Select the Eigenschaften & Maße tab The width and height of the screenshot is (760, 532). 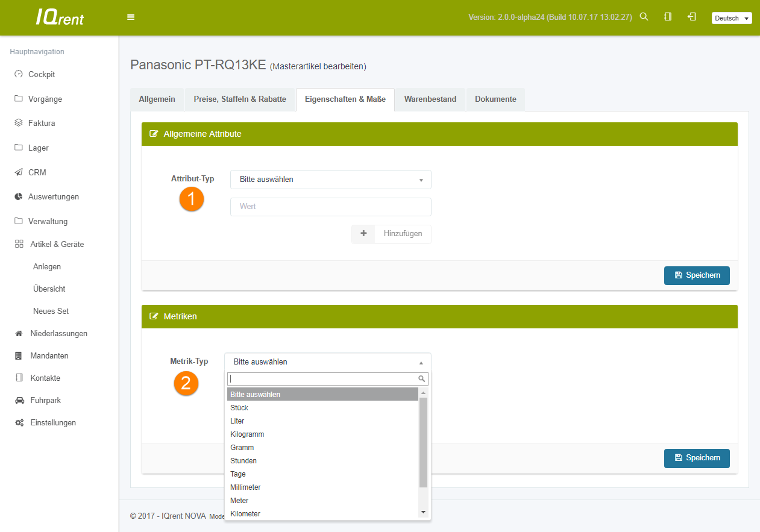click(345, 99)
